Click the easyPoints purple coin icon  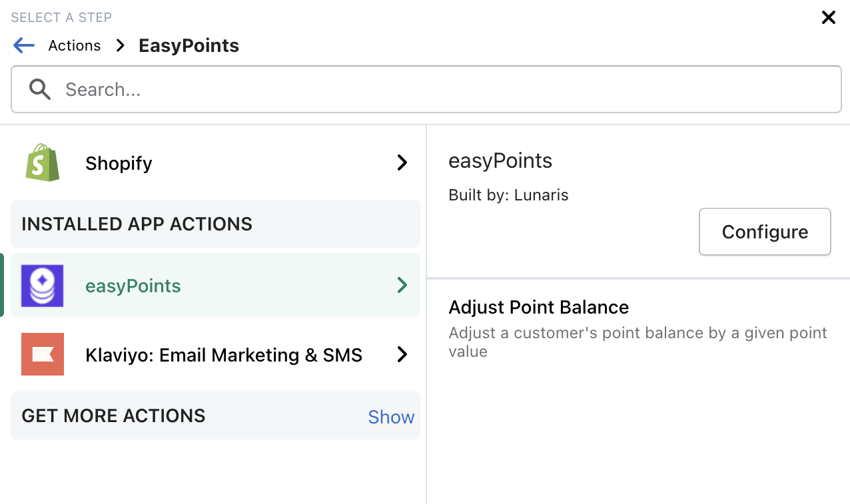click(43, 286)
